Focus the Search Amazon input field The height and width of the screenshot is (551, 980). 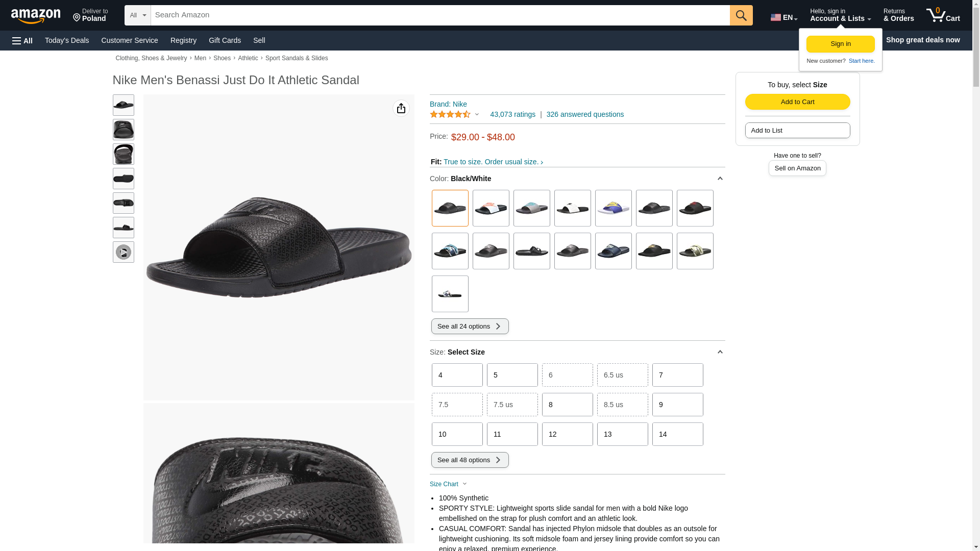(440, 15)
